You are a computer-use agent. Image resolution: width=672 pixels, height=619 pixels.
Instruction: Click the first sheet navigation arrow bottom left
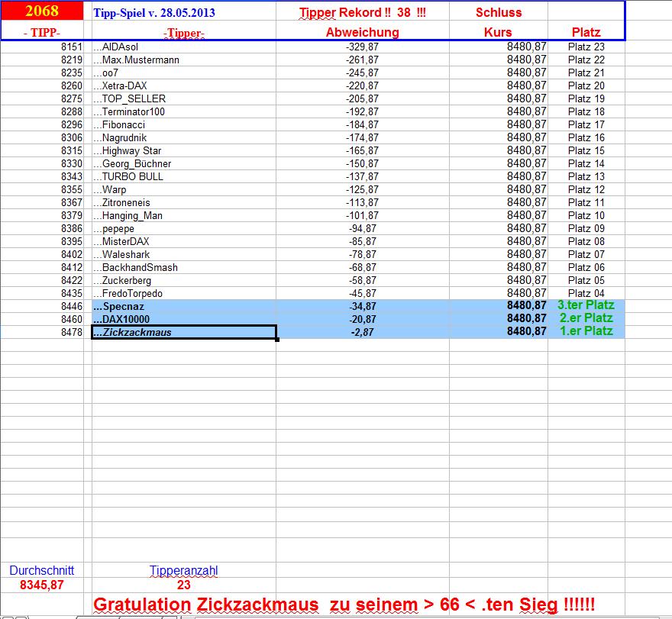(x=4, y=616)
